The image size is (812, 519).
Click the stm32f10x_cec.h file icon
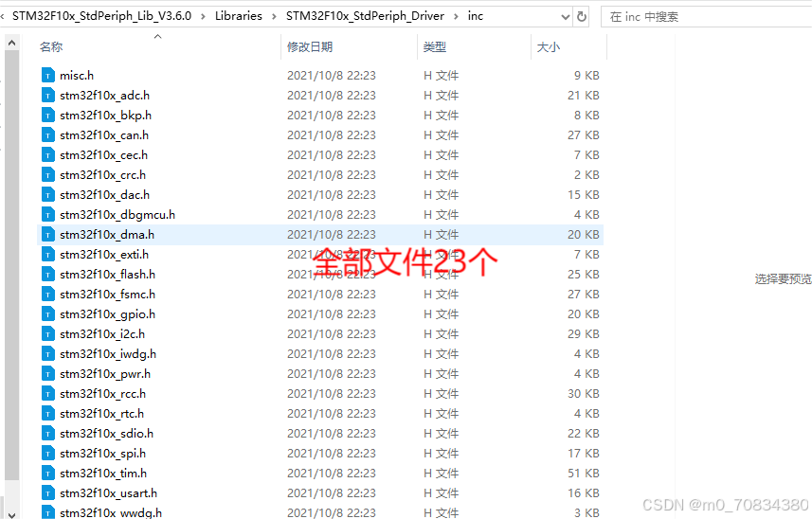coord(47,155)
